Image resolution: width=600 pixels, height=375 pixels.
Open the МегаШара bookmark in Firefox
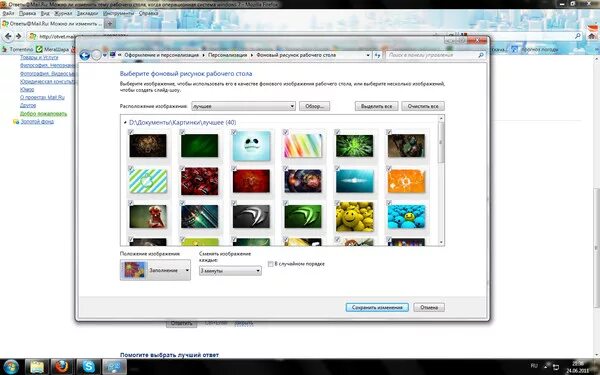tap(53, 49)
